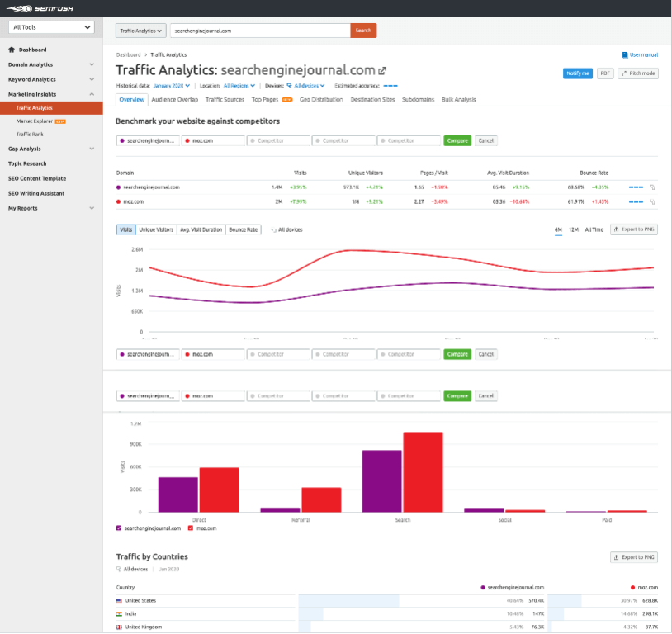The height and width of the screenshot is (634, 672).
Task: Click the red moz.com dot in the Countries table header
Action: pyautogui.click(x=632, y=588)
